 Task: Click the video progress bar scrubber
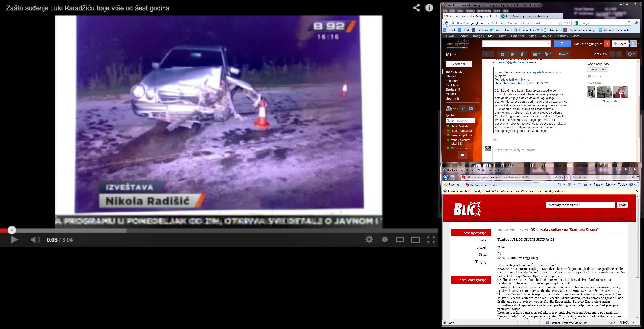click(11, 230)
